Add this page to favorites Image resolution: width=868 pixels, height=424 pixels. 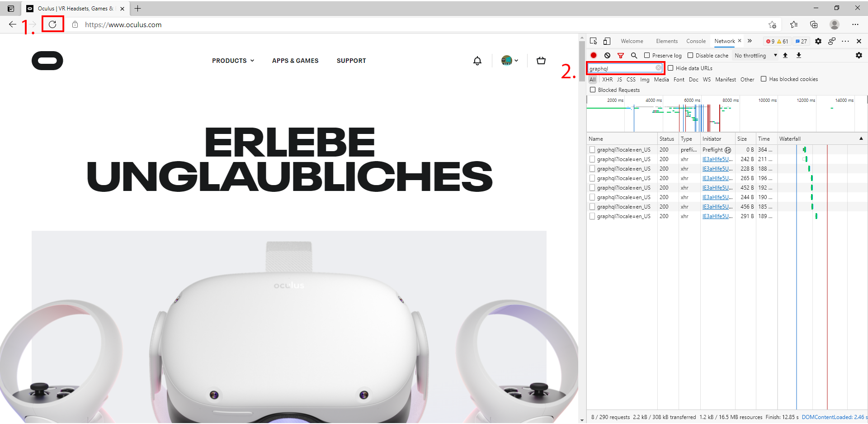click(772, 24)
